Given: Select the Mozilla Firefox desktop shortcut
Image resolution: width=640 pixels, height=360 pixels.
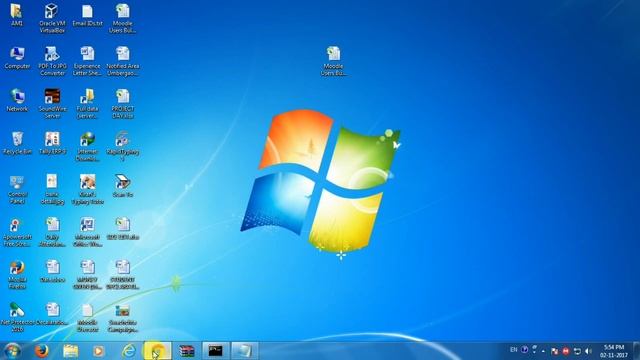Looking at the screenshot, I should click(x=17, y=275).
